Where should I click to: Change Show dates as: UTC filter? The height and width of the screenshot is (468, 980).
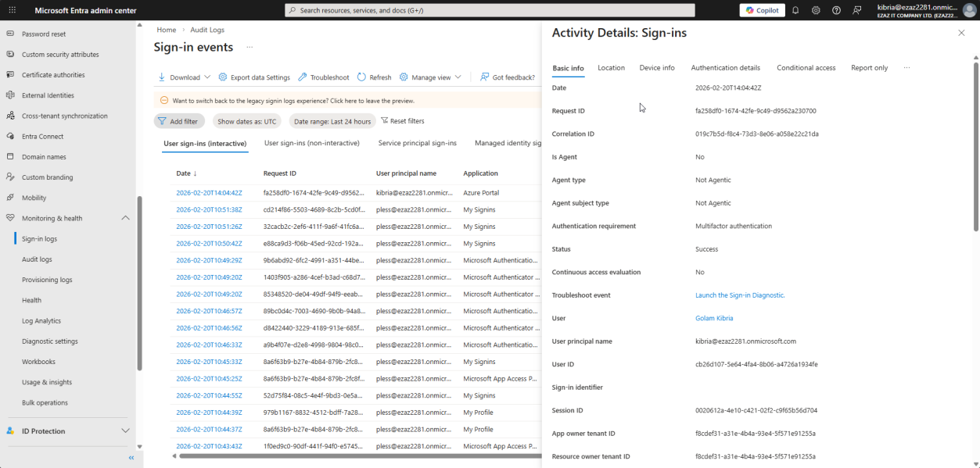(x=247, y=121)
